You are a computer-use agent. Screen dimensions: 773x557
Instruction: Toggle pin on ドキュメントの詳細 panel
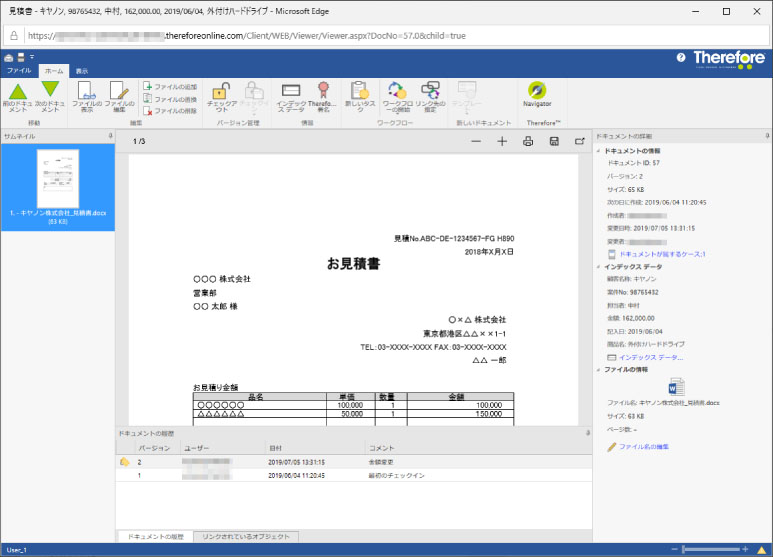(x=767, y=134)
